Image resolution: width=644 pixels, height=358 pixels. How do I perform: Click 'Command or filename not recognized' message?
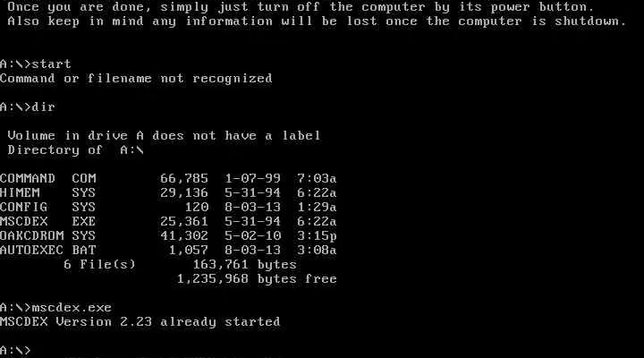tap(136, 79)
